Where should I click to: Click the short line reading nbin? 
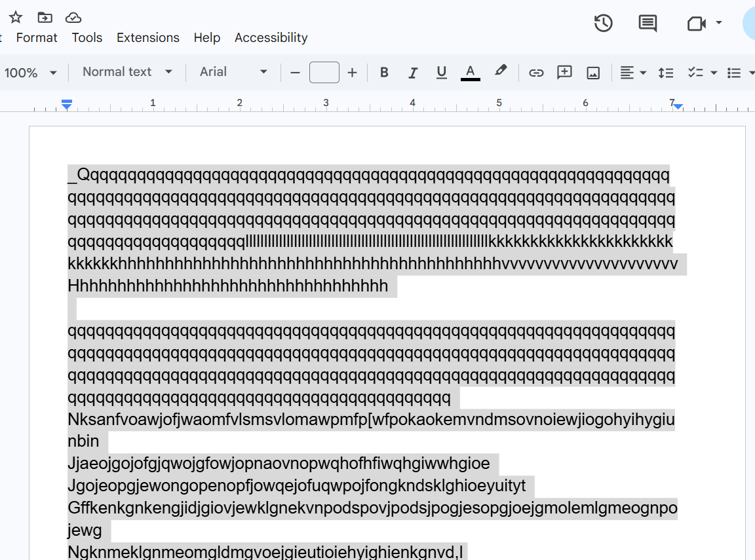coord(83,441)
